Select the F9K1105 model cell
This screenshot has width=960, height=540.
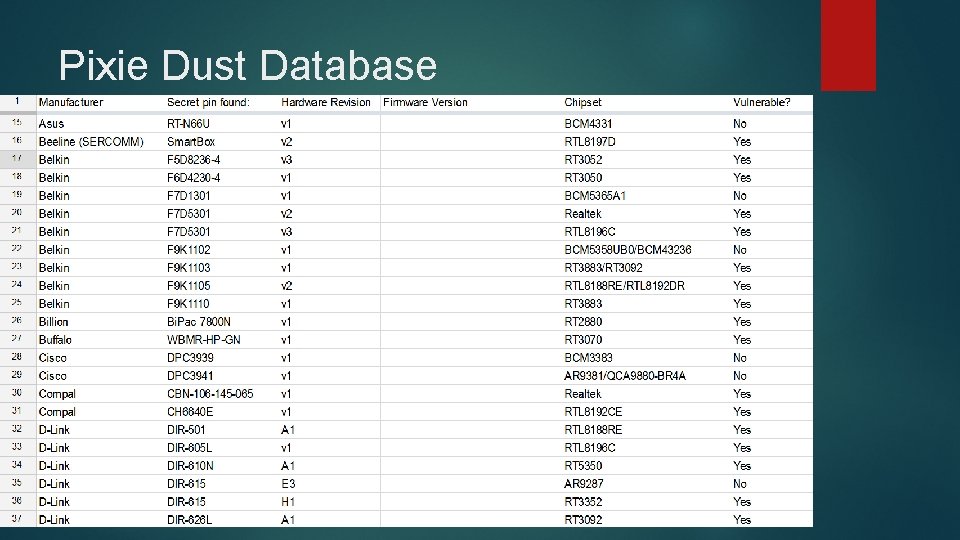[x=188, y=286]
